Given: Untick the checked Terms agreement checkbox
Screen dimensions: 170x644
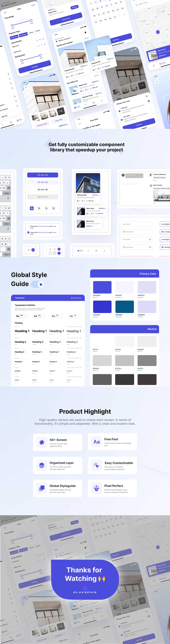Looking at the screenshot, I should [x=28, y=232].
